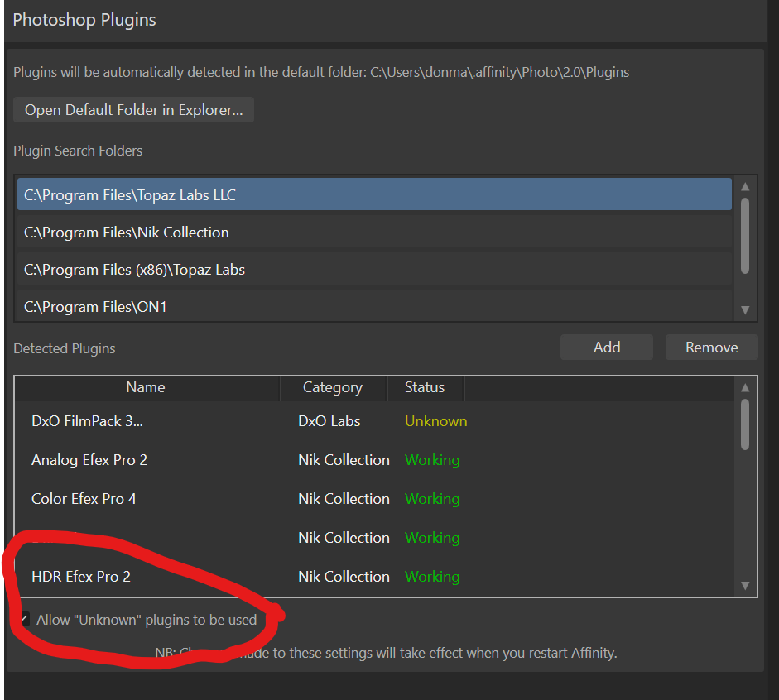Screen dimensions: 779x700
Task: Click Working status for Analog Efex Pro 2
Action: pyautogui.click(x=432, y=460)
